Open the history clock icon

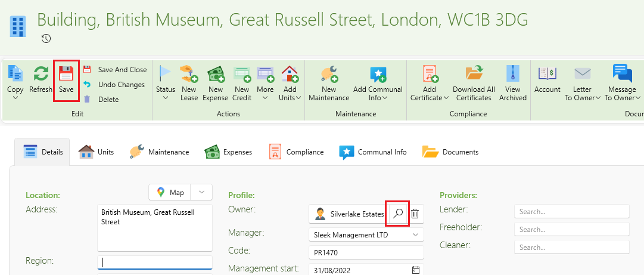46,39
